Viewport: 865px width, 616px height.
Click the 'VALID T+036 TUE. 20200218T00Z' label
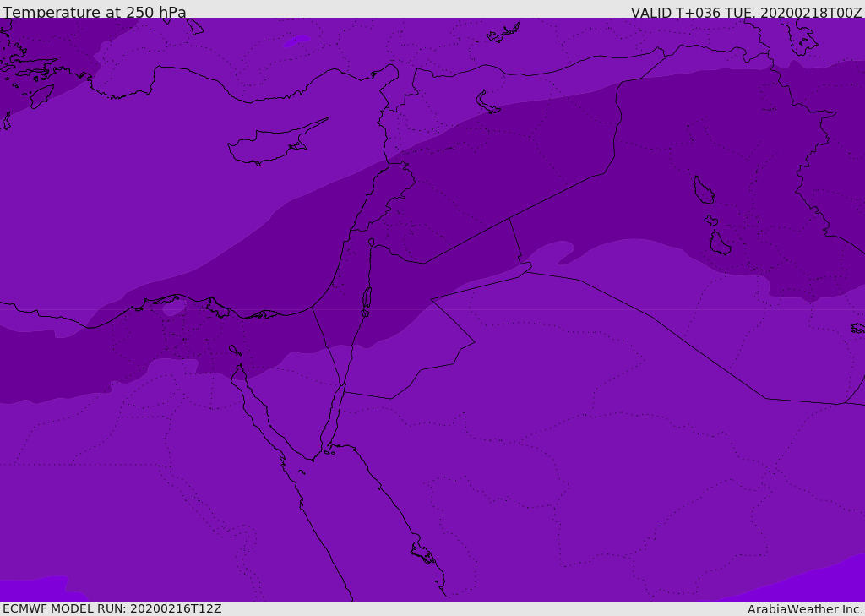(747, 13)
